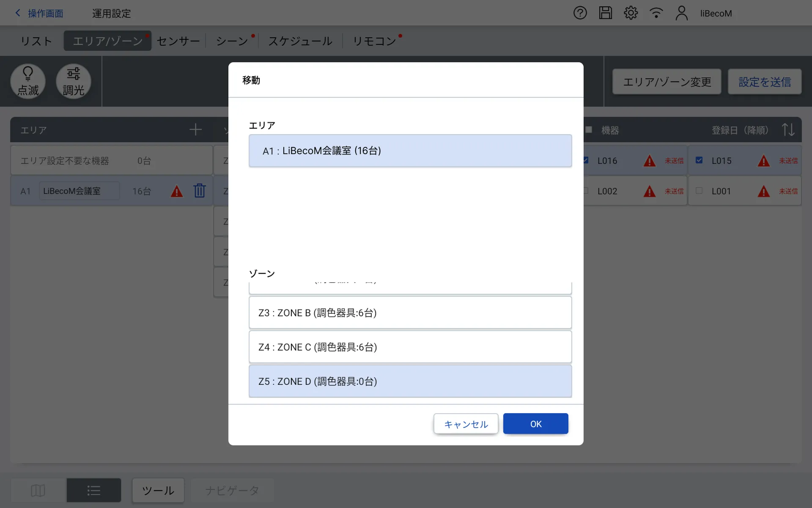Open the settings gear icon
This screenshot has height=508, width=812.
click(x=631, y=13)
